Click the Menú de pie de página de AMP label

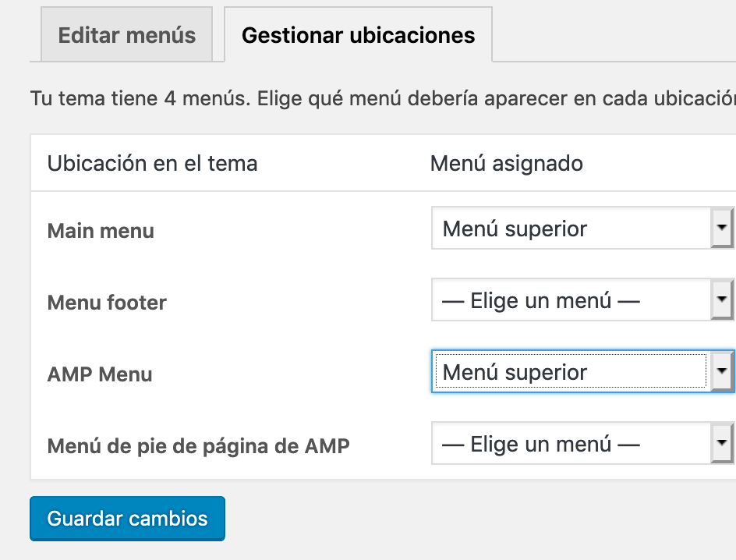[x=199, y=446]
